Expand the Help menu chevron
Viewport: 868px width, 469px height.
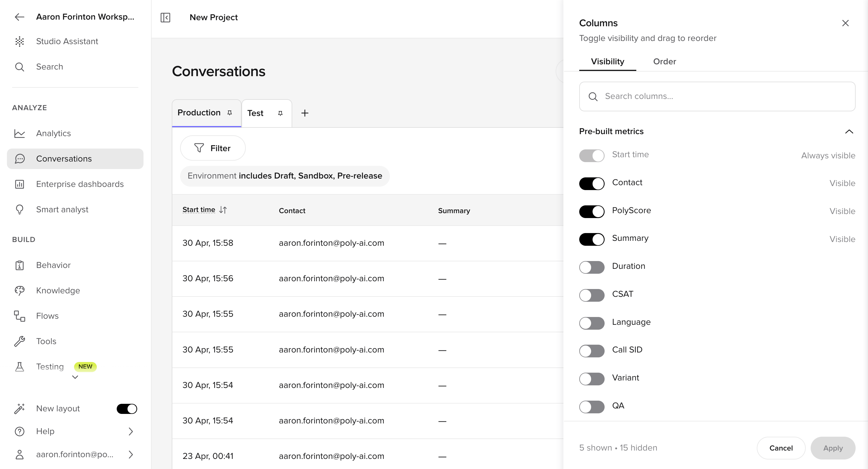pos(131,432)
